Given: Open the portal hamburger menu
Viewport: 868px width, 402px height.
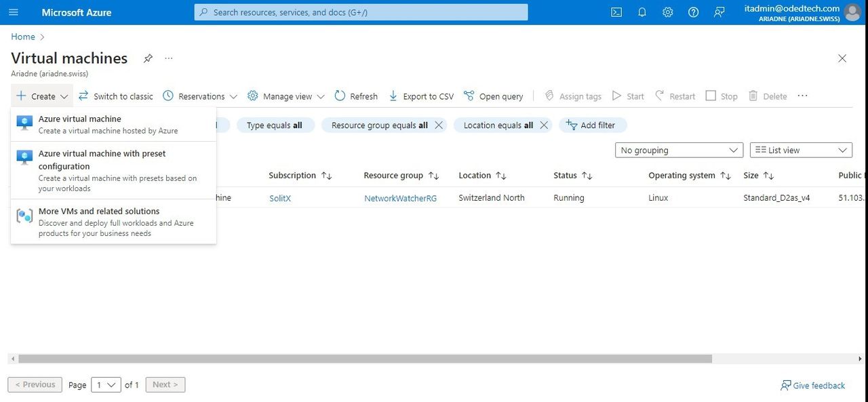Looking at the screenshot, I should [x=14, y=12].
